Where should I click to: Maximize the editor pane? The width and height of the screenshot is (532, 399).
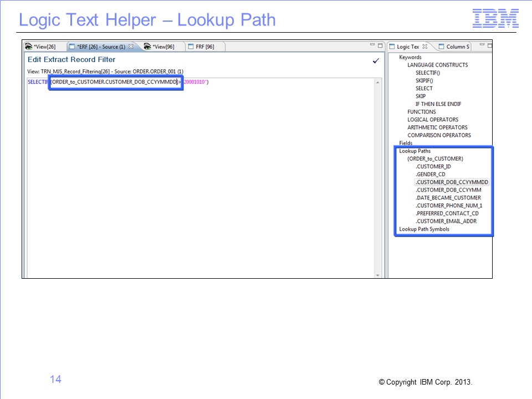[380, 45]
